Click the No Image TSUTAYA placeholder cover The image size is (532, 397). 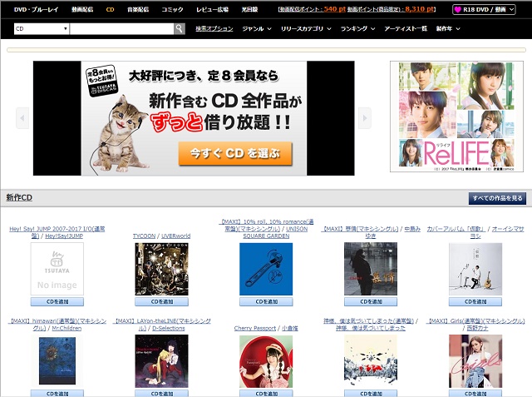(57, 269)
